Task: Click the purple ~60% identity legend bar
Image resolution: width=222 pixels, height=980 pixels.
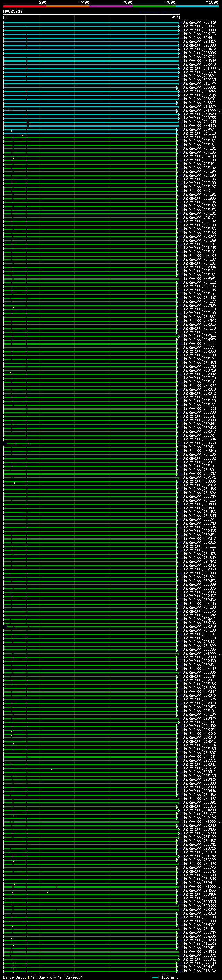Action: (111, 6)
